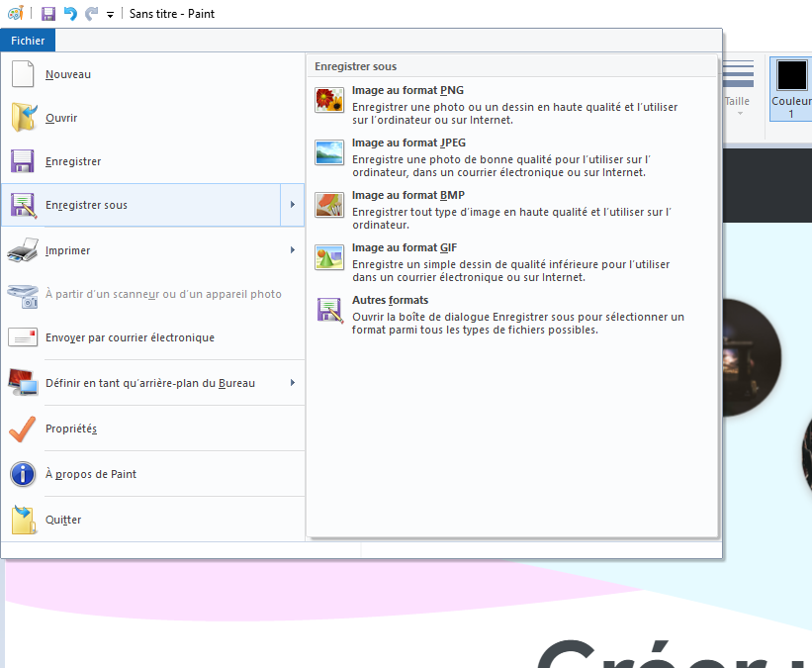The image size is (812, 668).
Task: Expand the arrière-plan du Bureau submenu arrow
Action: coord(293,383)
